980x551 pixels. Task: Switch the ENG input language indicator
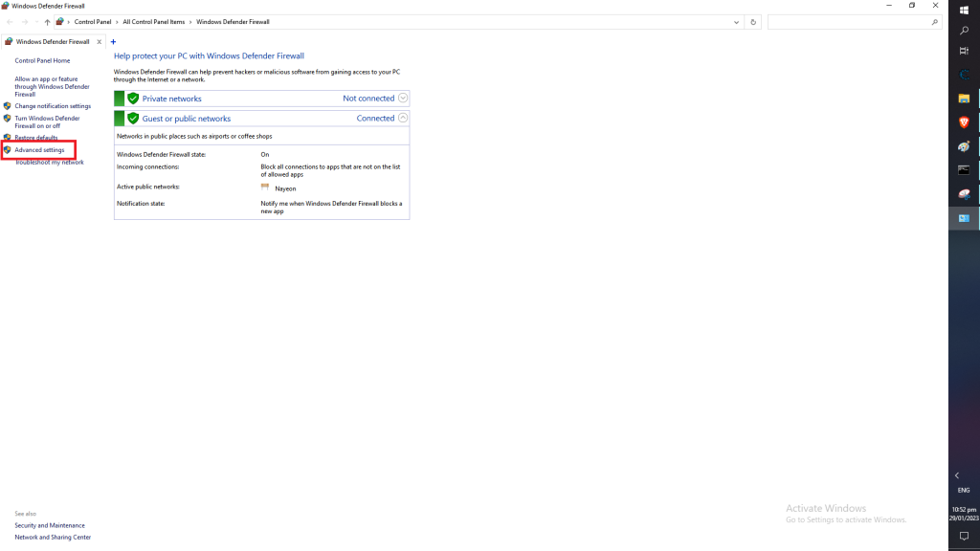(964, 491)
